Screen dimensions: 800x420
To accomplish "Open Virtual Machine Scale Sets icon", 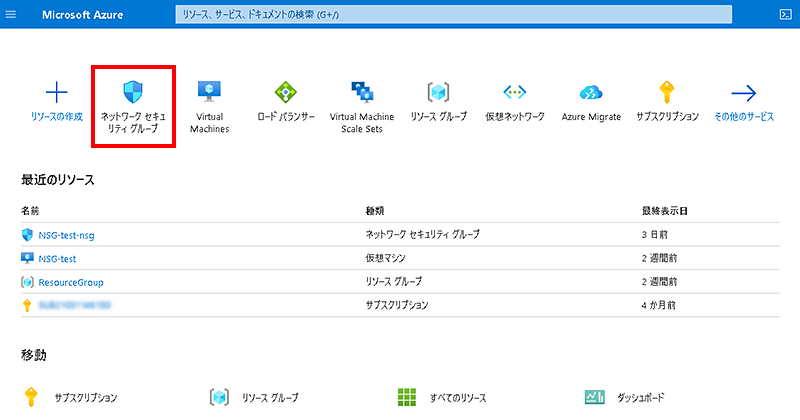I will tap(362, 92).
